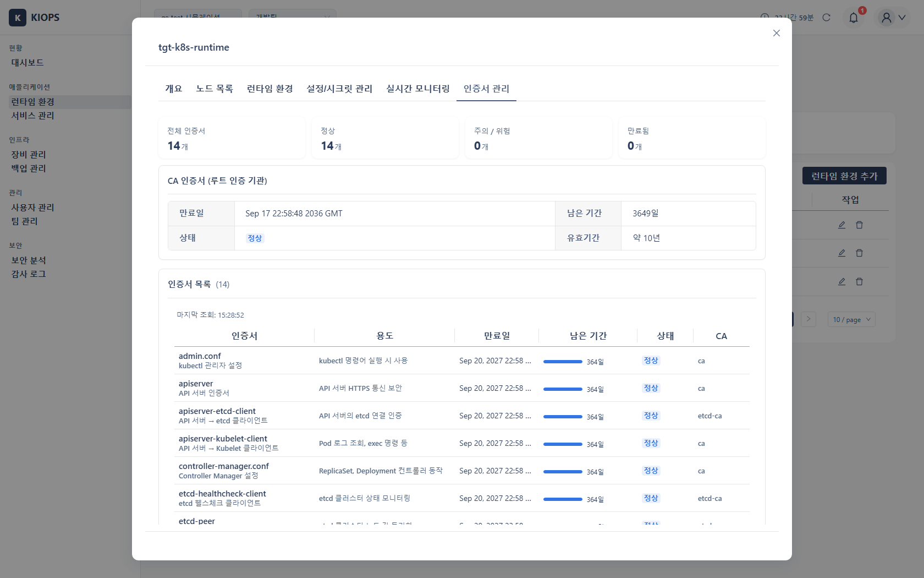
Task: Click the 만료됨 0개 summary card
Action: click(x=692, y=138)
